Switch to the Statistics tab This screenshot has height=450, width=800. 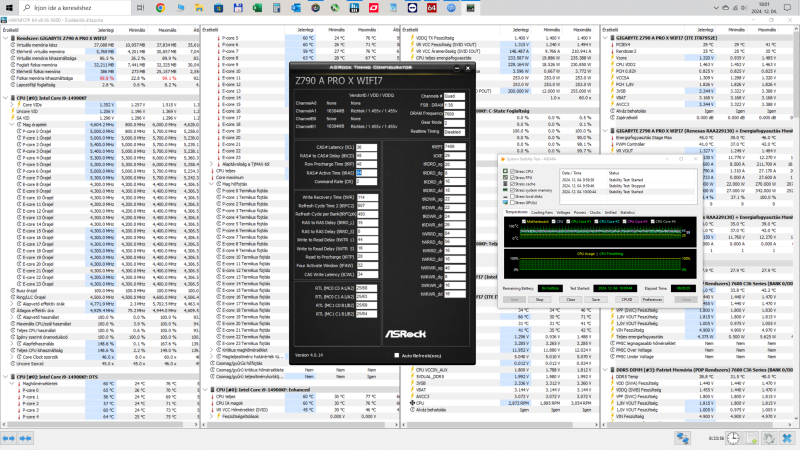(x=627, y=212)
